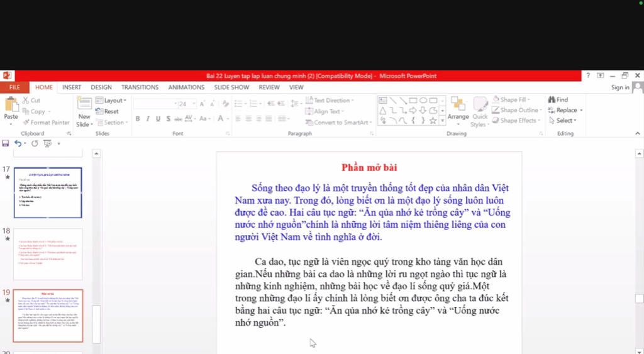The image size is (644, 354).
Task: Open the Font name combo box
Action: click(x=155, y=104)
